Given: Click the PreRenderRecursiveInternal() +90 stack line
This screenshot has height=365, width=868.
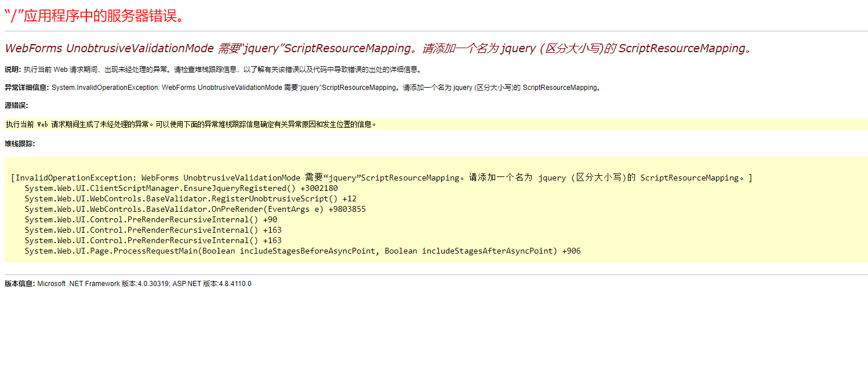Looking at the screenshot, I should point(151,220).
